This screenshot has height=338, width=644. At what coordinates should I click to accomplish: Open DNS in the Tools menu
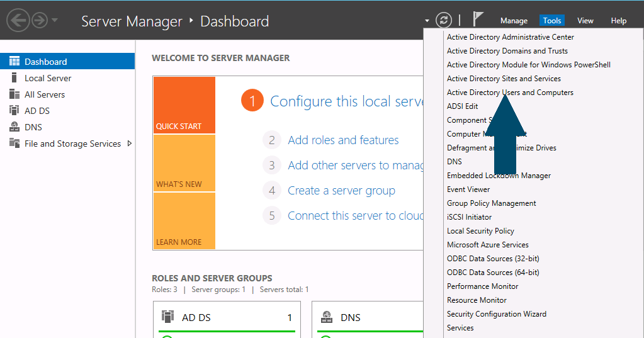(455, 162)
